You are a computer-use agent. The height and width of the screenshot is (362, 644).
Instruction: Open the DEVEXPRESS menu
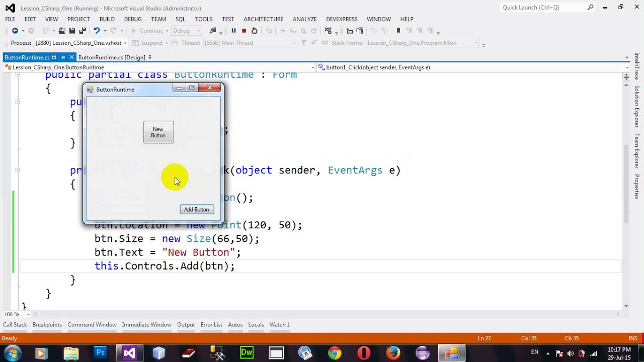pyautogui.click(x=342, y=19)
